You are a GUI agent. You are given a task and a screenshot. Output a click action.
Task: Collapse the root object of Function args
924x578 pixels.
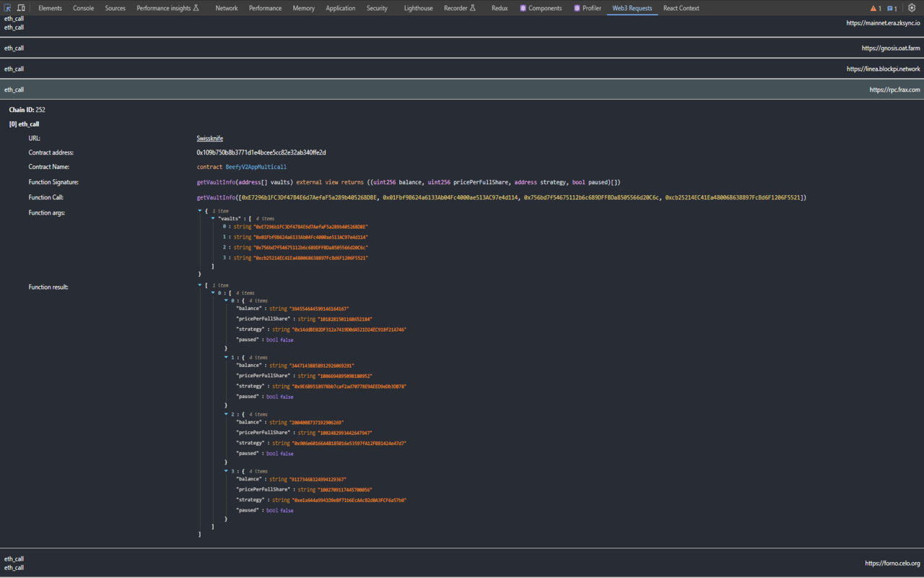click(x=200, y=211)
